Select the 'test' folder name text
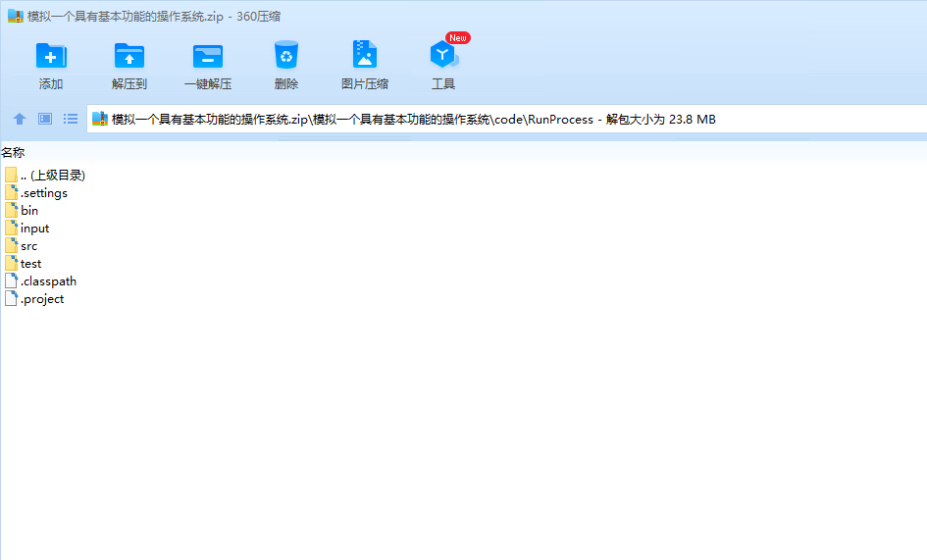Viewport: 927px width, 560px height. coord(30,264)
